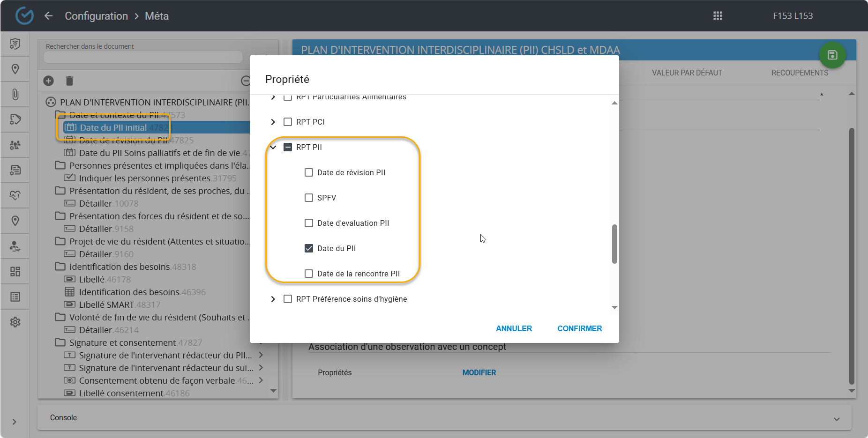The width and height of the screenshot is (868, 438).
Task: Click the CONFIRMER button
Action: tap(579, 328)
